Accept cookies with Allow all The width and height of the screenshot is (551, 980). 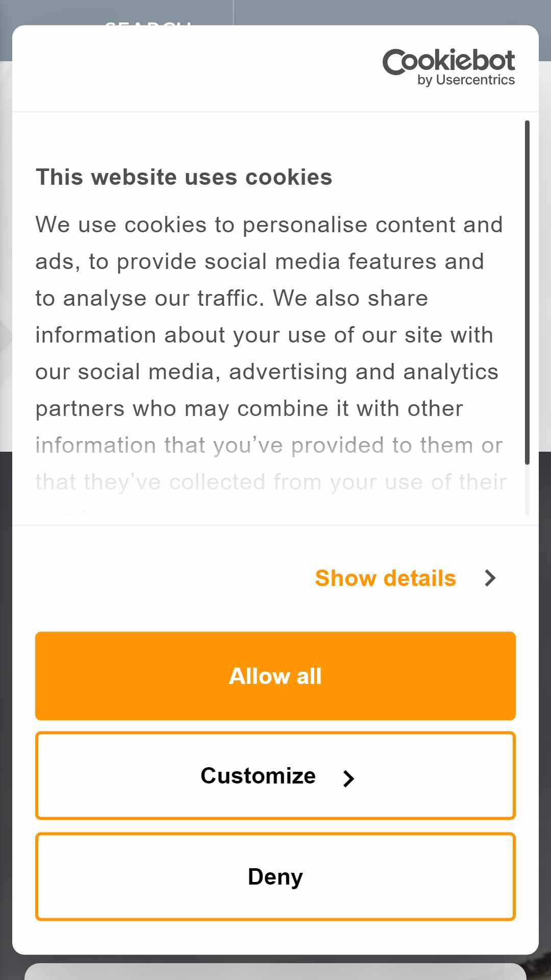click(275, 676)
